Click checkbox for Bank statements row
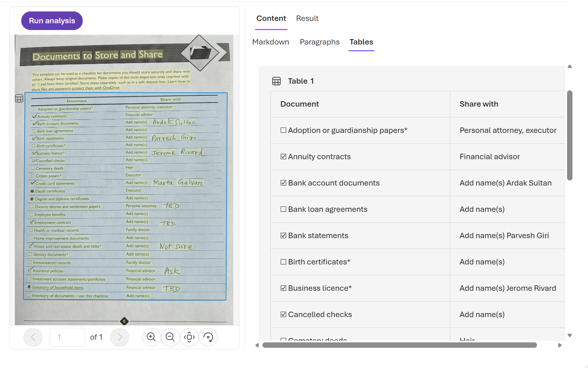 pyautogui.click(x=283, y=235)
